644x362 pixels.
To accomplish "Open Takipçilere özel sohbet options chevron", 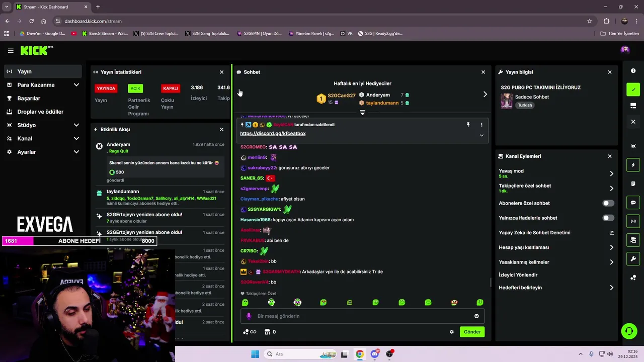I will [611, 189].
